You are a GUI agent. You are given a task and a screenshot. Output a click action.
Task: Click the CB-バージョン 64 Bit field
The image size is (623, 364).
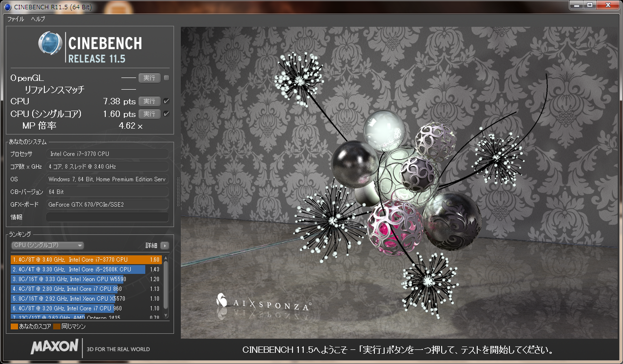click(107, 192)
